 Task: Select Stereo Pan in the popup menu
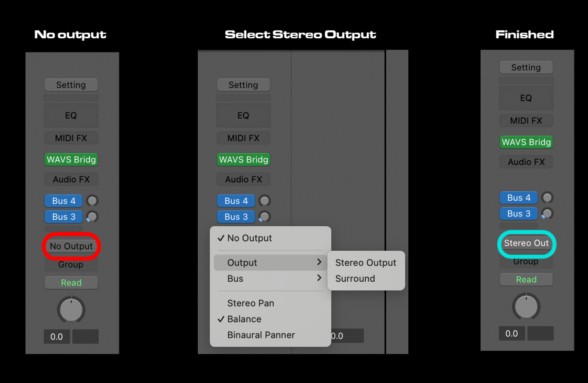[x=250, y=303]
